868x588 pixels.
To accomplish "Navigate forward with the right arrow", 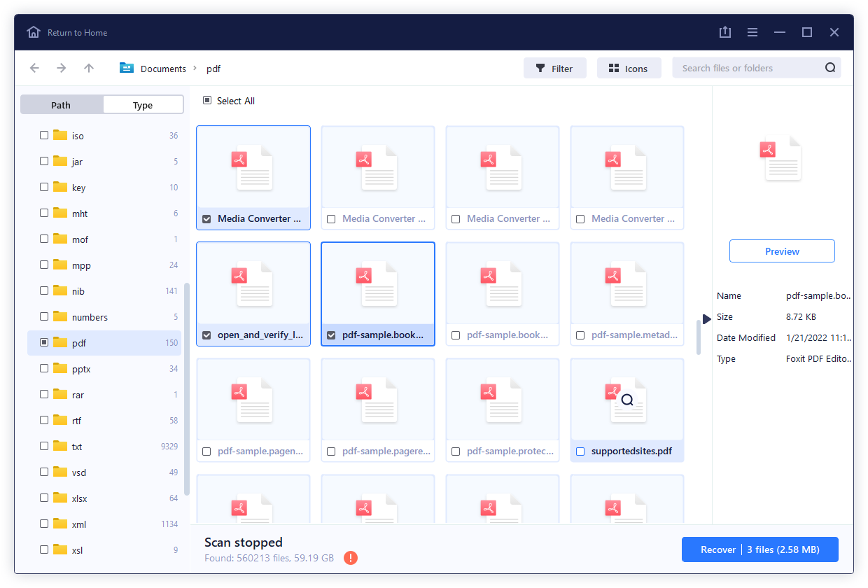I will click(x=62, y=68).
